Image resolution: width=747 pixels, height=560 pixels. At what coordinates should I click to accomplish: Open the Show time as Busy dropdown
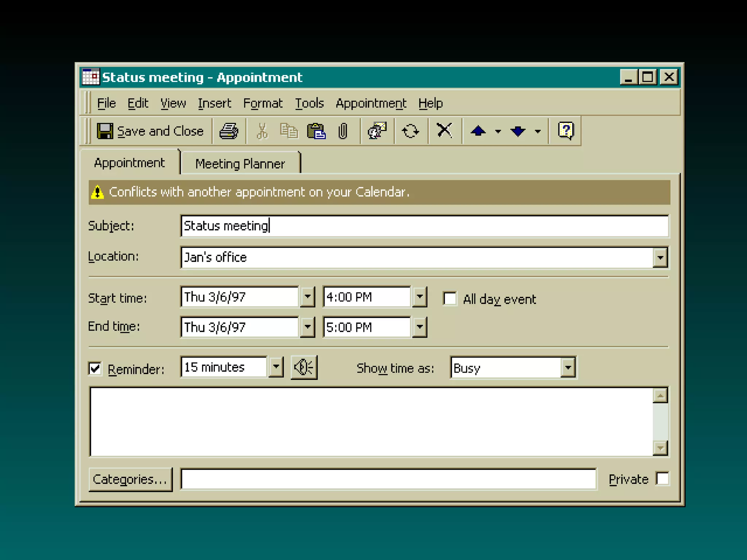coord(568,367)
